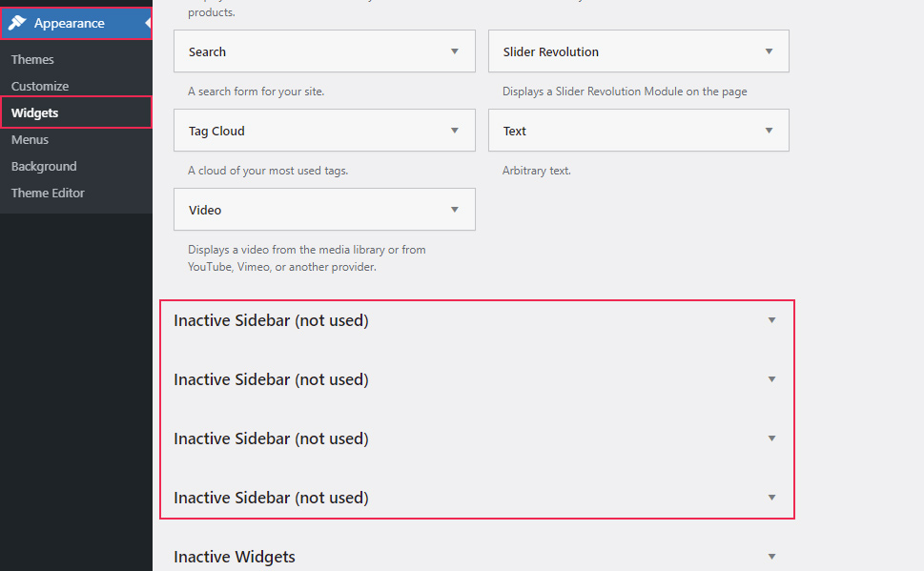
Task: Click the Video widget title
Action: [205, 210]
